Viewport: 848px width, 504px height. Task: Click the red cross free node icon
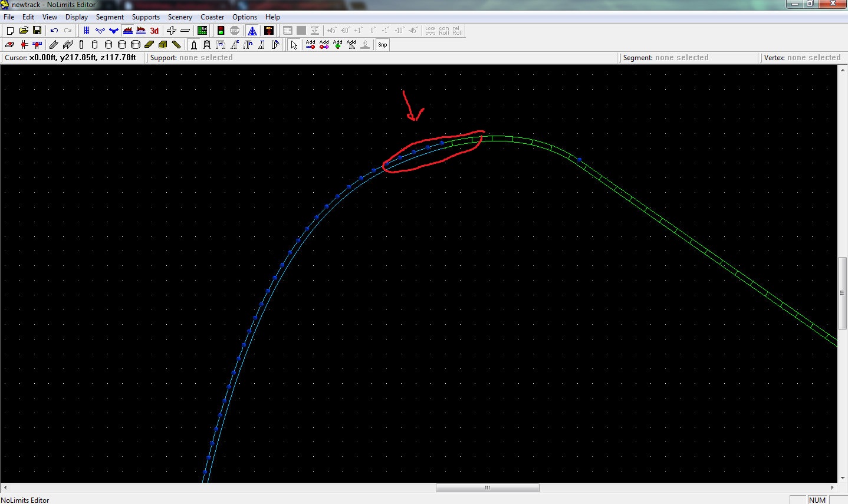[x=24, y=45]
